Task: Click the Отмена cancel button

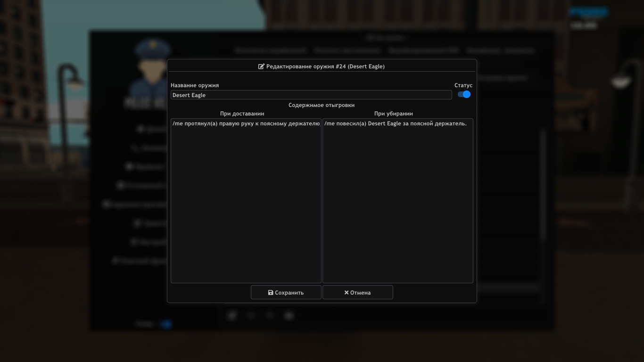Action: (x=358, y=292)
